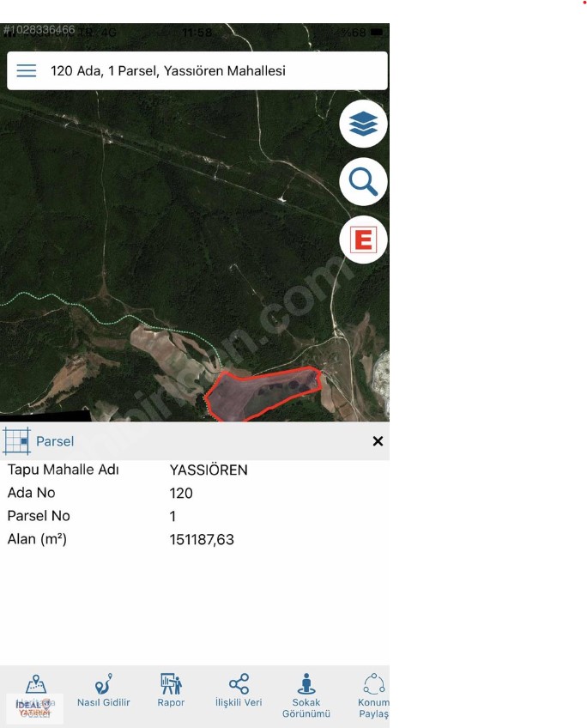
Task: Open the map layers button
Action: (363, 124)
